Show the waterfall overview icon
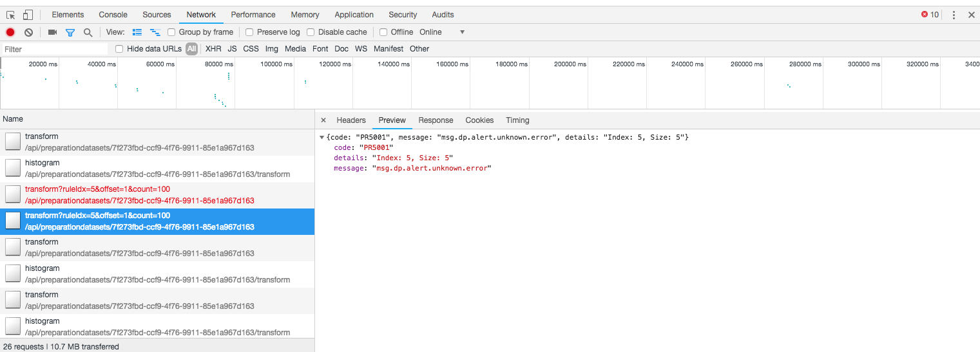This screenshot has height=352, width=980. click(155, 32)
